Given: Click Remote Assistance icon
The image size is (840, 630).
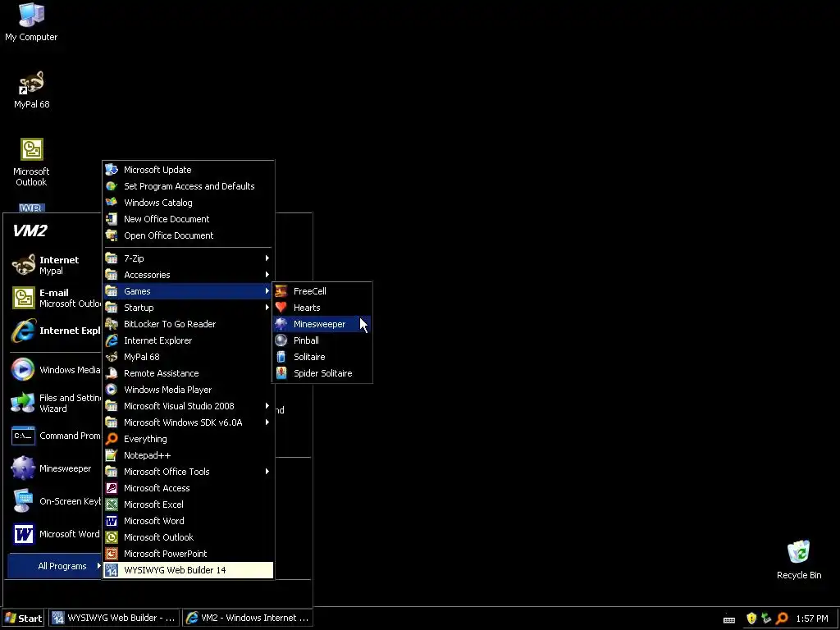Looking at the screenshot, I should click(112, 373).
